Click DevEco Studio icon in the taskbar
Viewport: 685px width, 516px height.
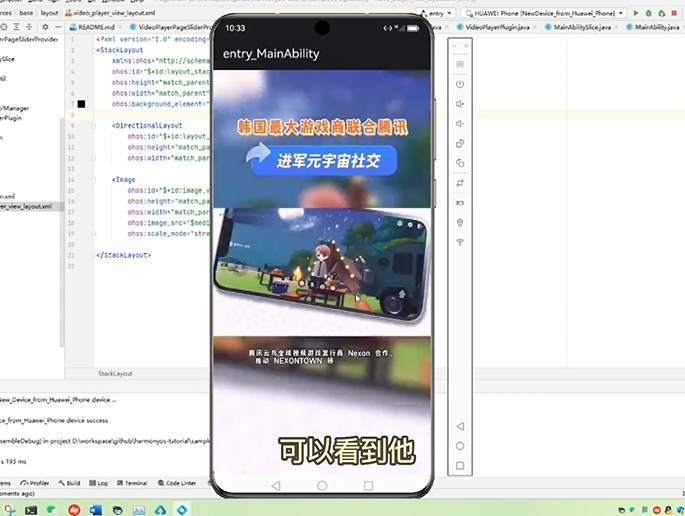click(182, 510)
